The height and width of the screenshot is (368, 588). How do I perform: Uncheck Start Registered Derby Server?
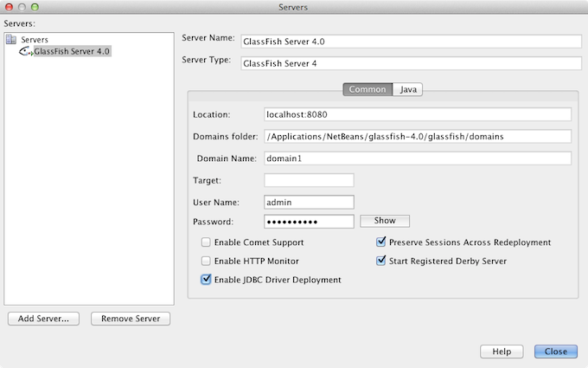click(x=381, y=261)
